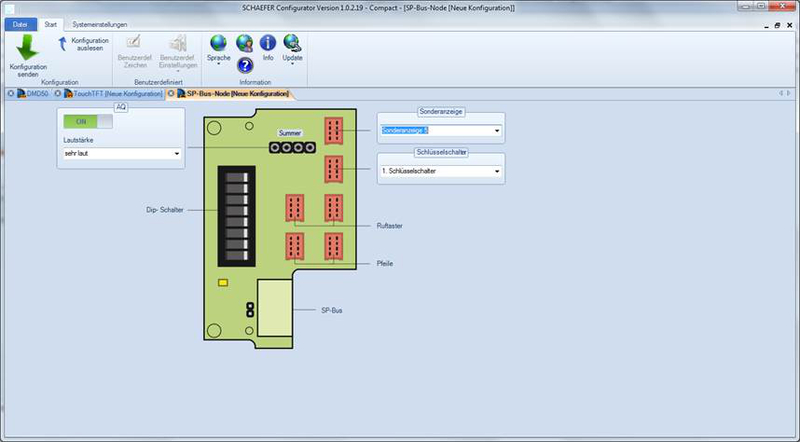Open the Datei menu tab
This screenshot has width=800, height=442.
20,24
